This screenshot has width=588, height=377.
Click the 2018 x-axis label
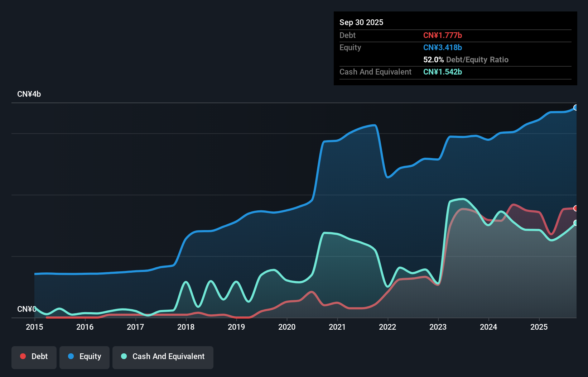(x=186, y=327)
